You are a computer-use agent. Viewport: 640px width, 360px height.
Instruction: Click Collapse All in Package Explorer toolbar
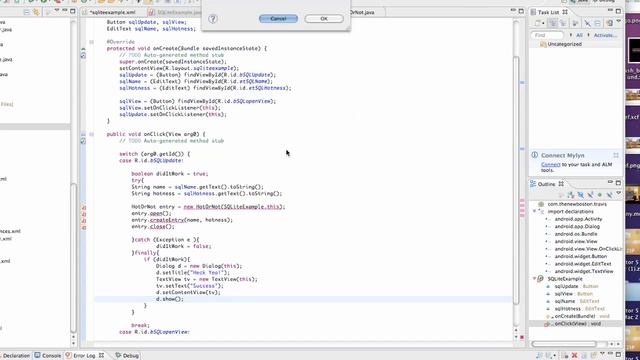[27, 13]
